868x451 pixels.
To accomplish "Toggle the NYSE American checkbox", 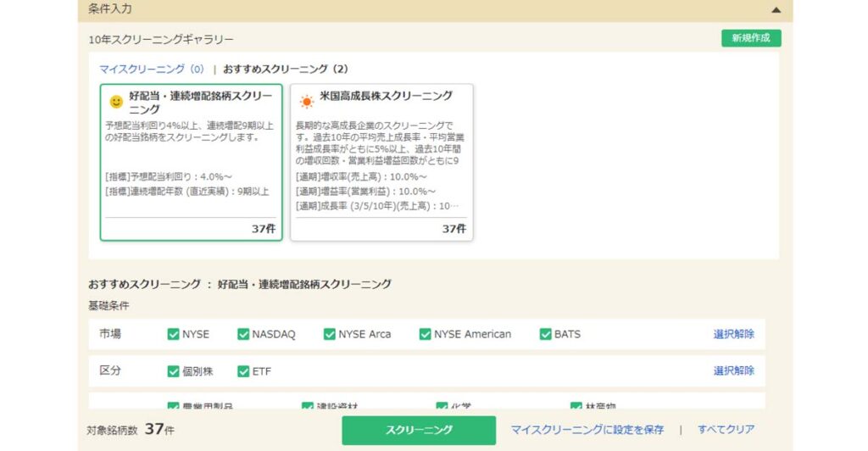I will click(x=426, y=334).
